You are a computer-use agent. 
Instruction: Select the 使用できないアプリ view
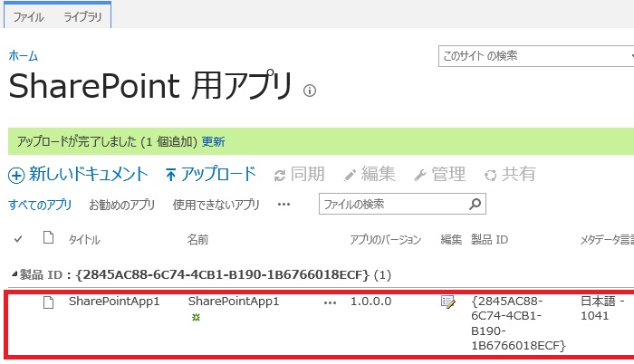coord(216,205)
